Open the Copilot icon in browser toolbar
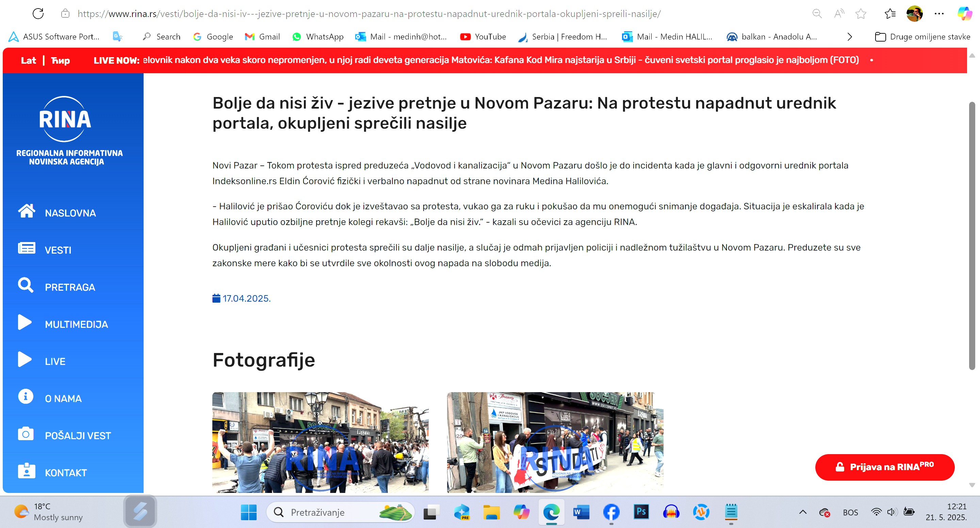Screen dimensions: 980x528 coord(964,14)
